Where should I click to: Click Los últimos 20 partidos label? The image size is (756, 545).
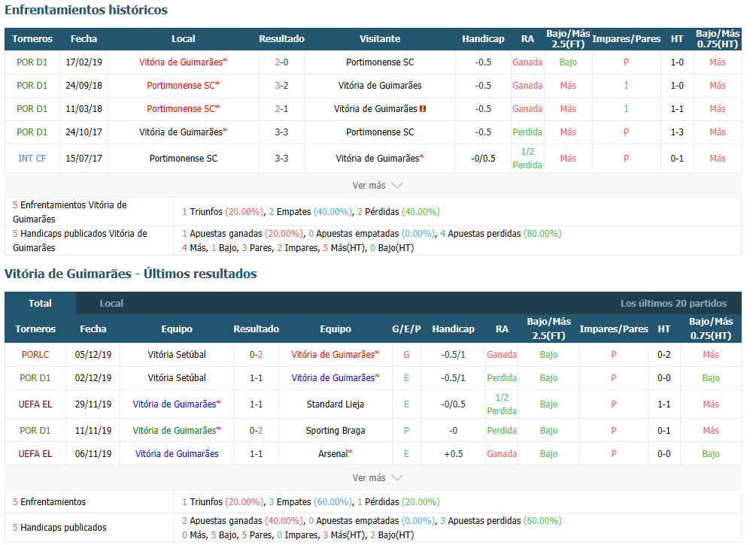[x=673, y=303]
